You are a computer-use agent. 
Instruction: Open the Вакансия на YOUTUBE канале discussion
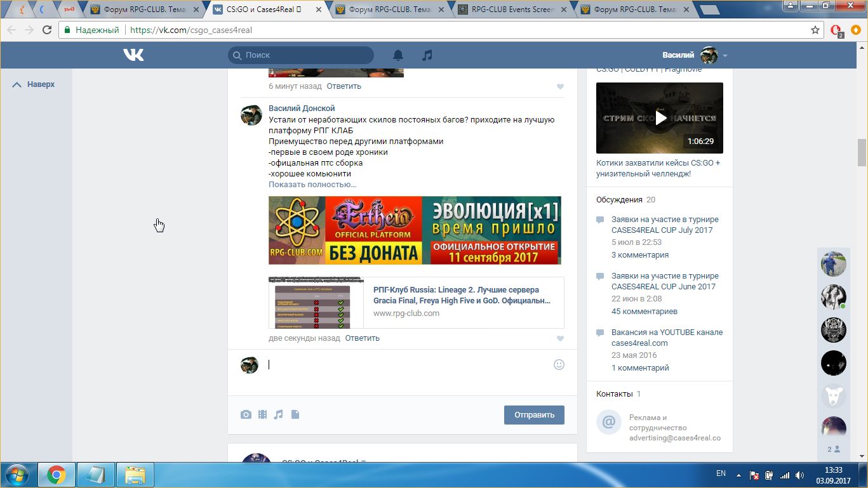(x=667, y=338)
